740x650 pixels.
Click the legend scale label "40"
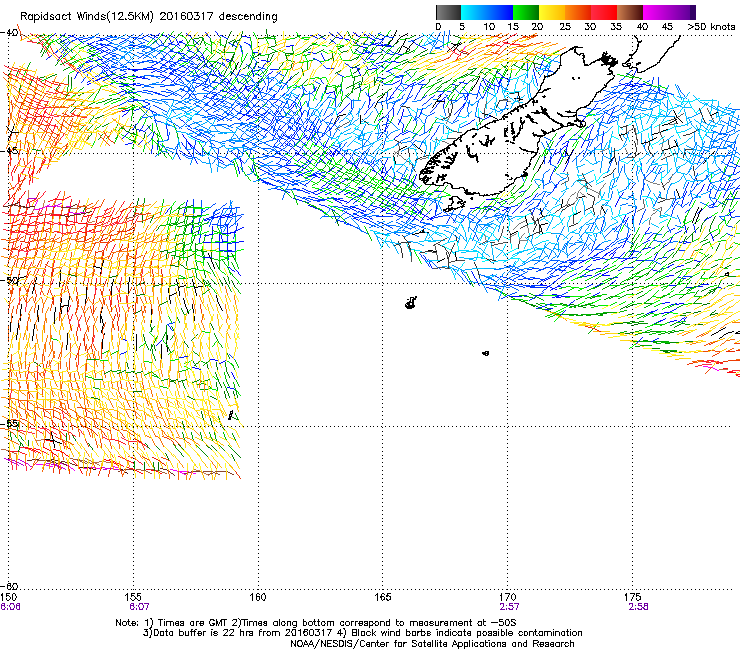[x=642, y=27]
